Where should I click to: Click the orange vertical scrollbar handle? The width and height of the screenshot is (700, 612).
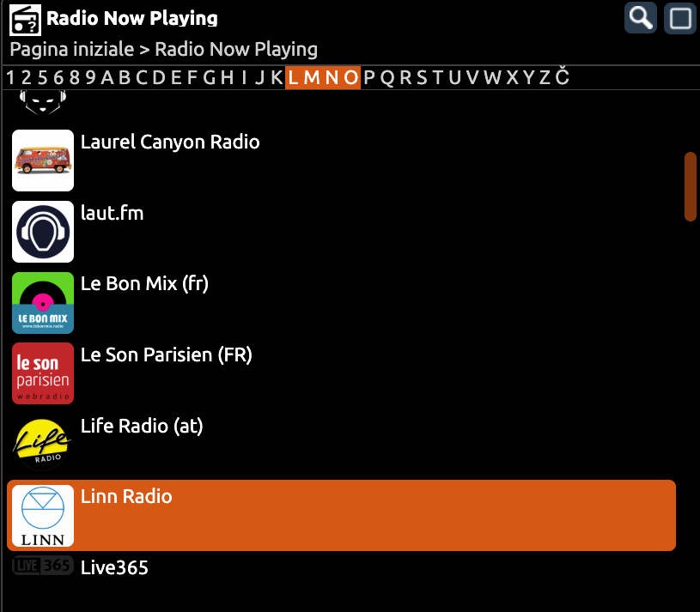(691, 186)
